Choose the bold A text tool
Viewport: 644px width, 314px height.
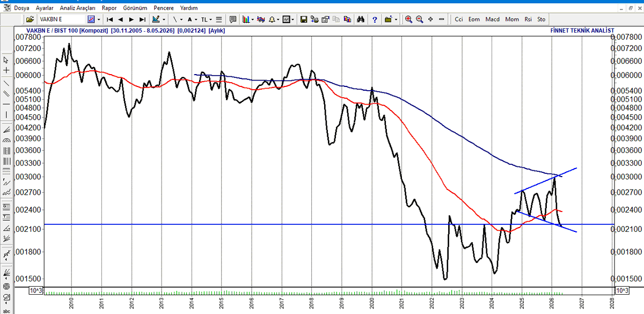coord(189,19)
